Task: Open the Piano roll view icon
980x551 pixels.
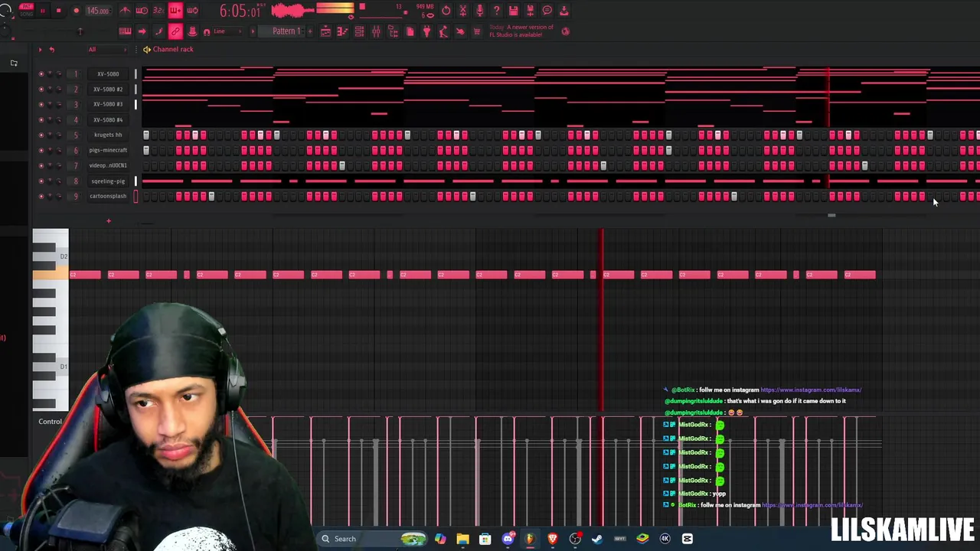Action: 342,31
